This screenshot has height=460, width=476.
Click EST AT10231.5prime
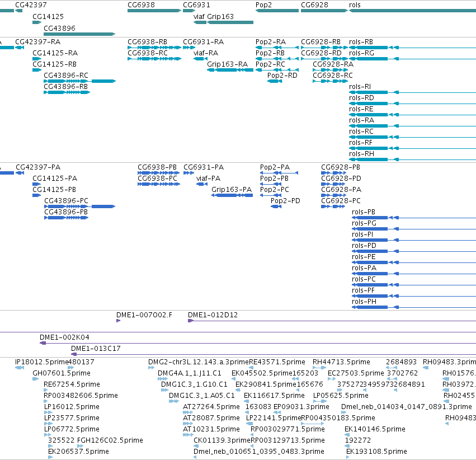click(188, 435)
